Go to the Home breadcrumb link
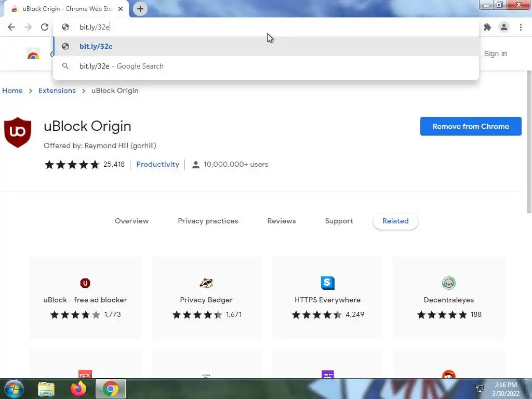Image resolution: width=532 pixels, height=399 pixels. point(12,90)
